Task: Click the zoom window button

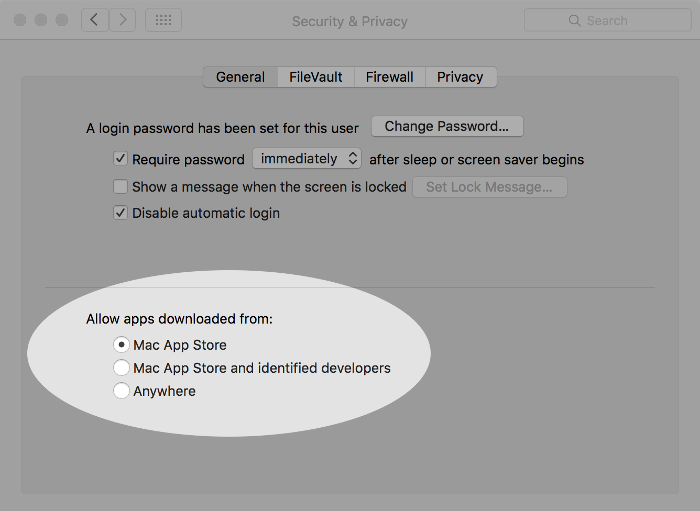Action: tap(62, 20)
